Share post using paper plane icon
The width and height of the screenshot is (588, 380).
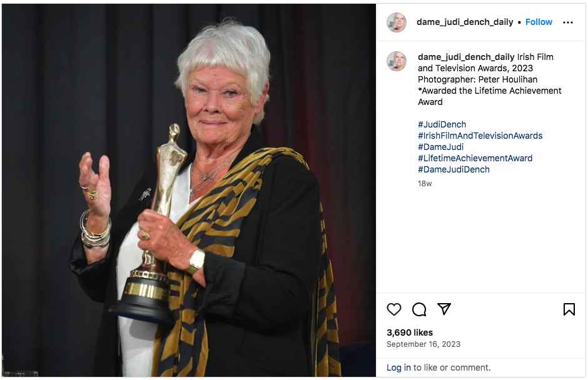[444, 309]
